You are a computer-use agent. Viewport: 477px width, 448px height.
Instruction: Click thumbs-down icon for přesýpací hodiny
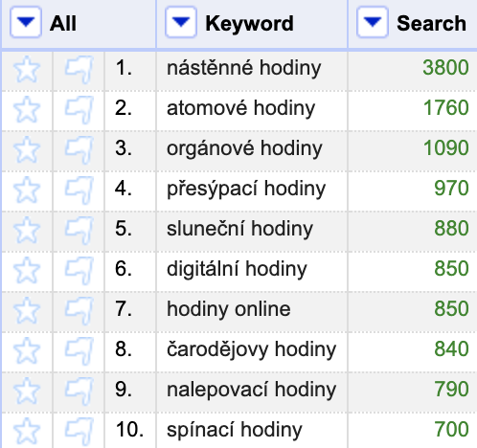(x=79, y=190)
